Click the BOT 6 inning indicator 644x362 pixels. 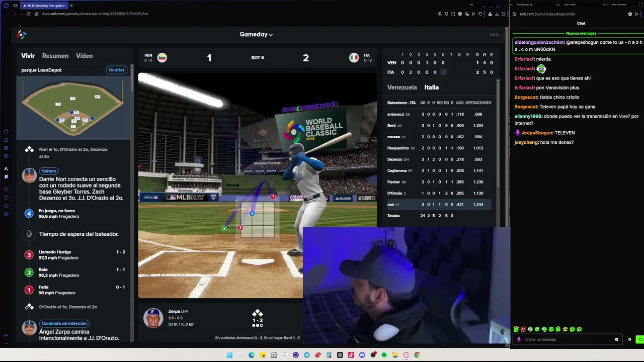click(x=258, y=58)
